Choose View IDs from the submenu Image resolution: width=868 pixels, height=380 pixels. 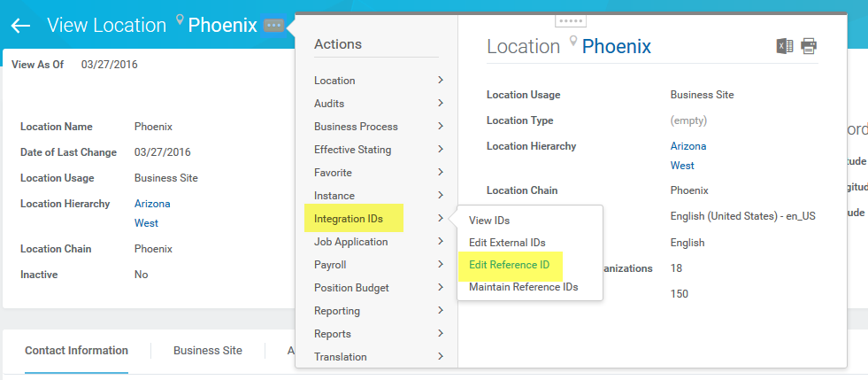[x=489, y=221]
